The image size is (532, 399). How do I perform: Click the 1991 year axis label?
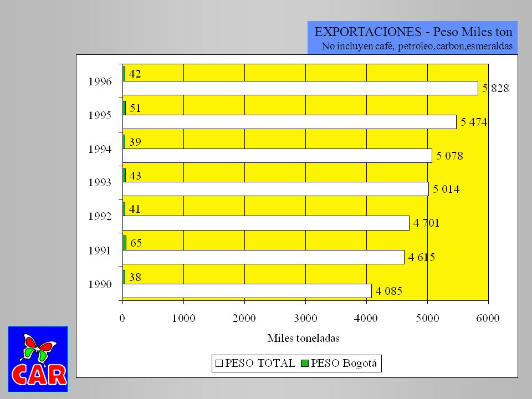100,250
